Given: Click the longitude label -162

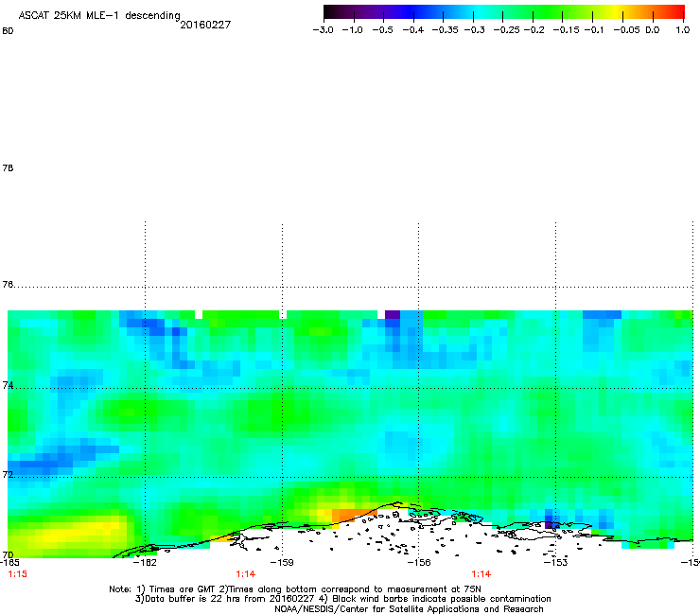Looking at the screenshot, I should click(x=145, y=563).
